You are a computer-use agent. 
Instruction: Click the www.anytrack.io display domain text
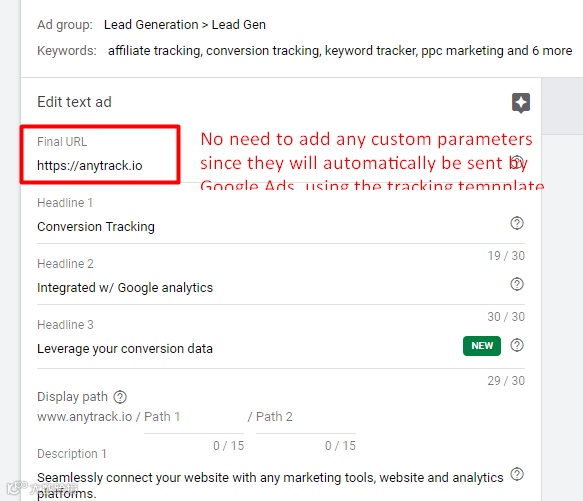(84, 417)
